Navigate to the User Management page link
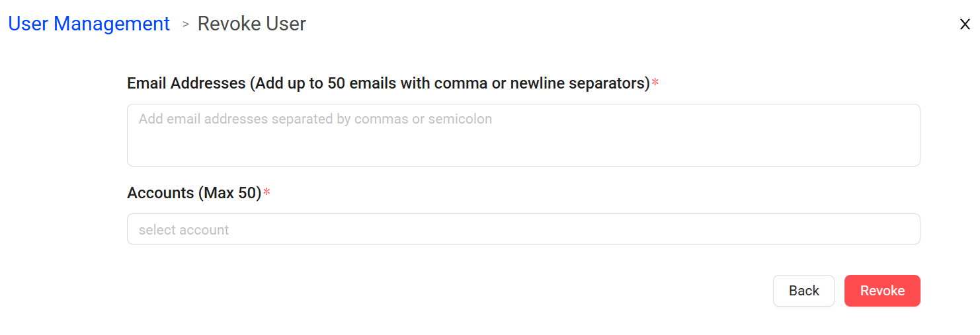 tap(89, 24)
